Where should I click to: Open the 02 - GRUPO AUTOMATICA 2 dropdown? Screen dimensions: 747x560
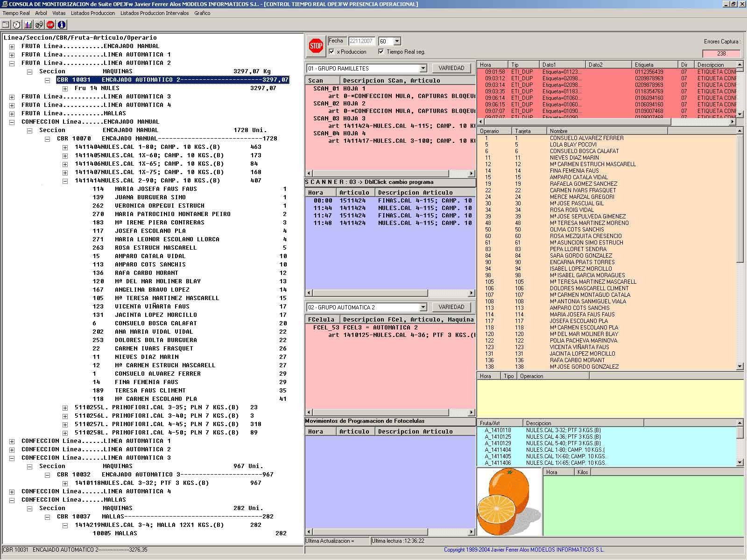(423, 307)
